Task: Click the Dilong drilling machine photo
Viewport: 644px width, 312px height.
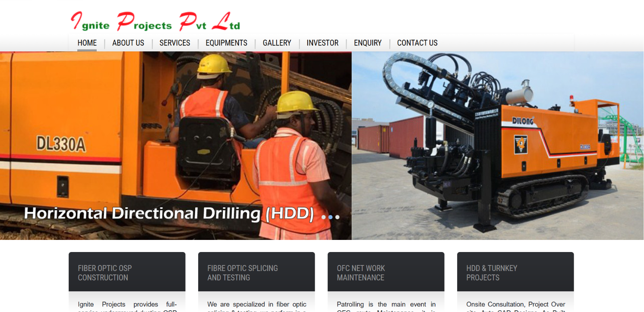Action: pos(498,146)
